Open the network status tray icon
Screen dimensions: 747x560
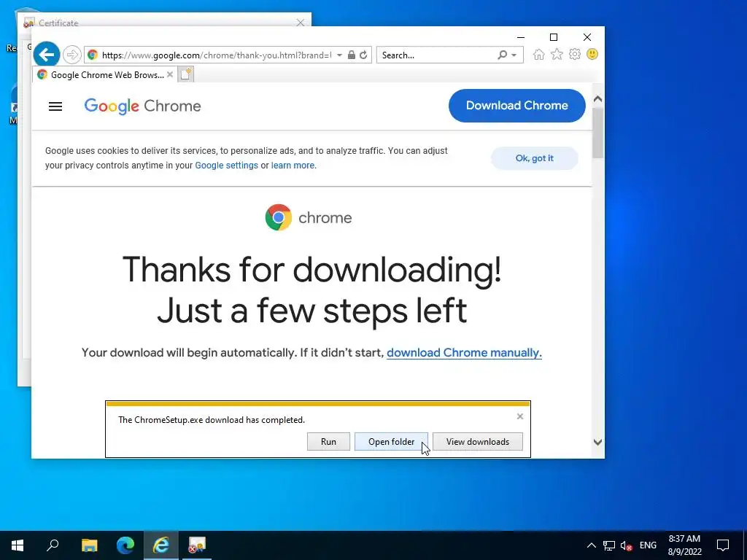pos(609,545)
